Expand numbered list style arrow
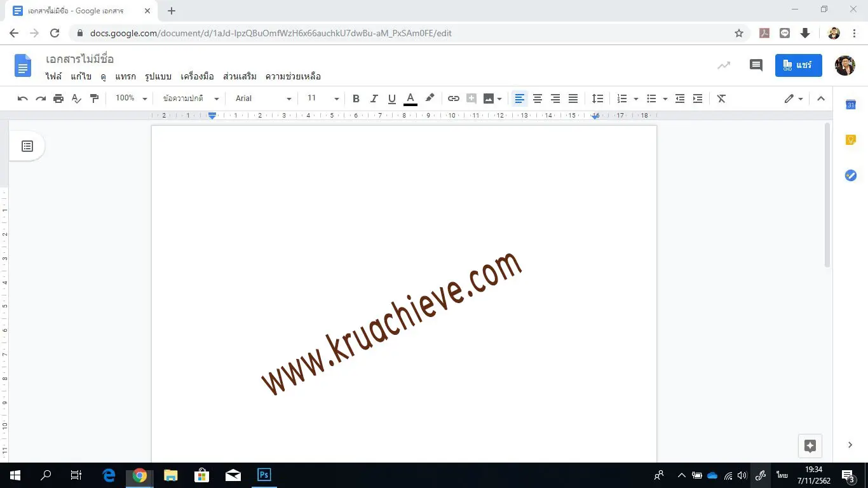This screenshot has width=868, height=488. click(636, 99)
